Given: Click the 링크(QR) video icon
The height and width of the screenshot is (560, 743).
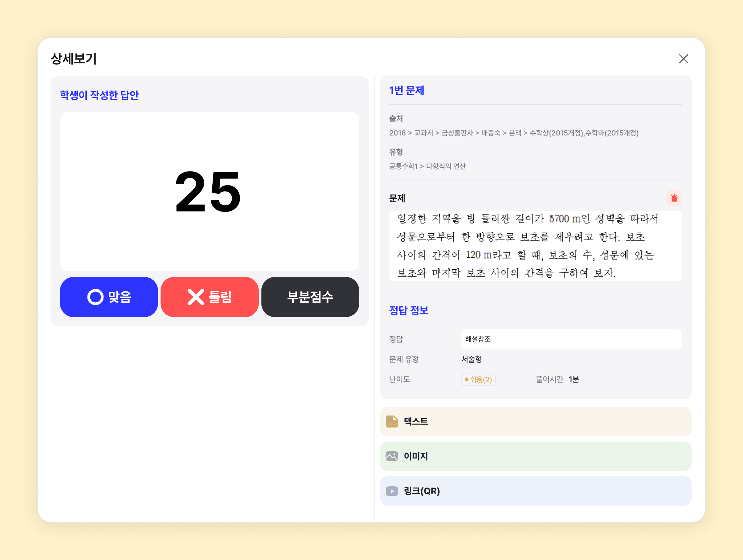Looking at the screenshot, I should click(x=392, y=491).
